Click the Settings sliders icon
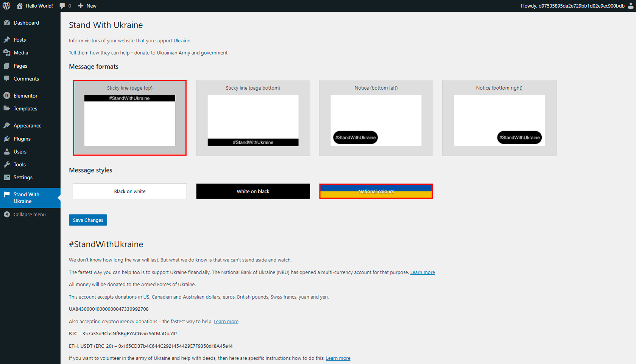The width and height of the screenshot is (636, 364). pos(7,177)
